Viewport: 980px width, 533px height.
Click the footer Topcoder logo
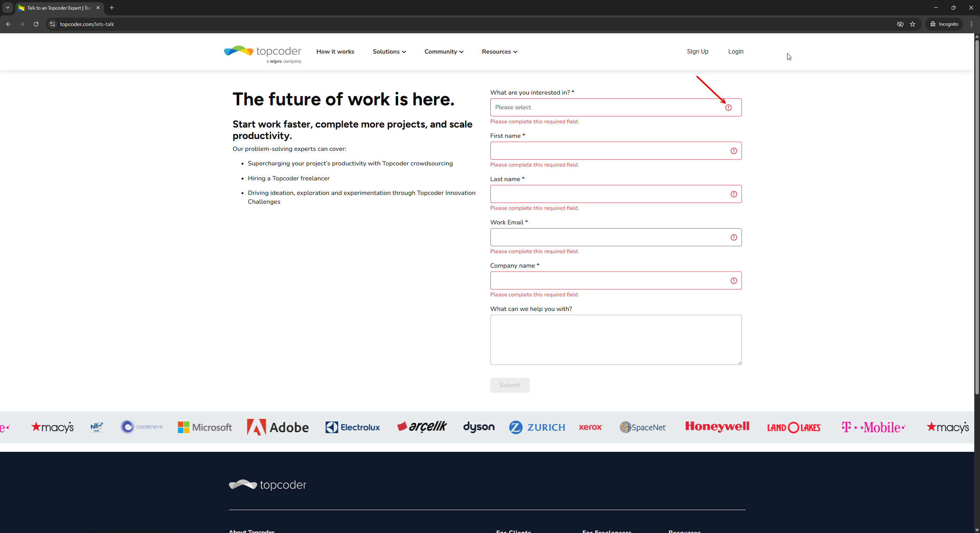pos(268,485)
